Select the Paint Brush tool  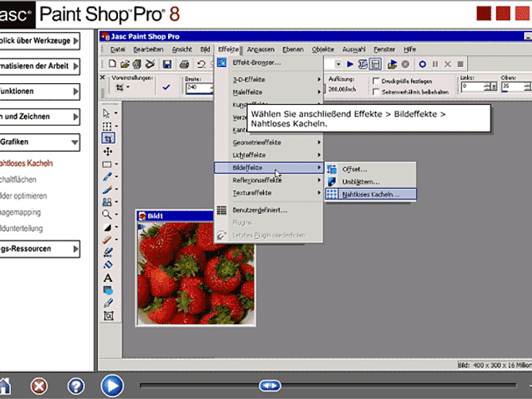click(107, 189)
